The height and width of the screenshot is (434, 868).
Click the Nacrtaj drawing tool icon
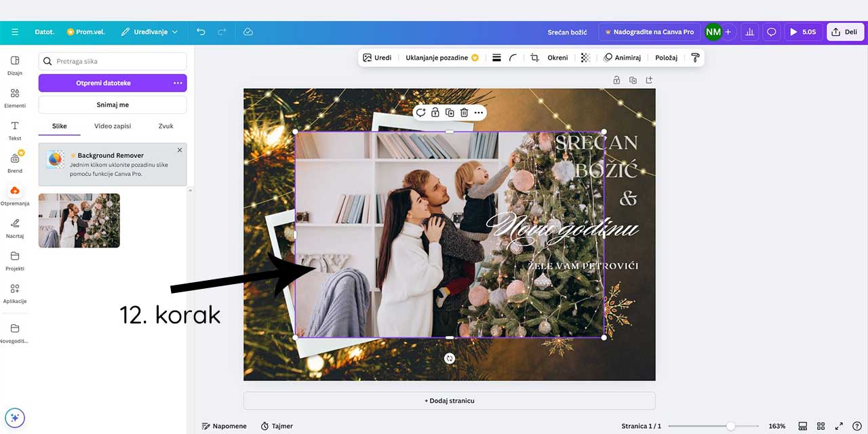(x=14, y=228)
